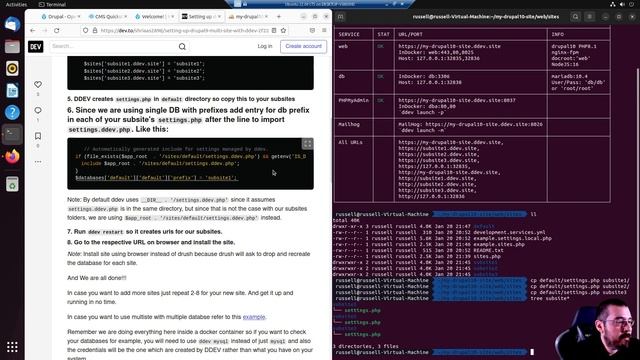
Task: Click the 'SERVICE' column header in terminal
Action: 349,35
